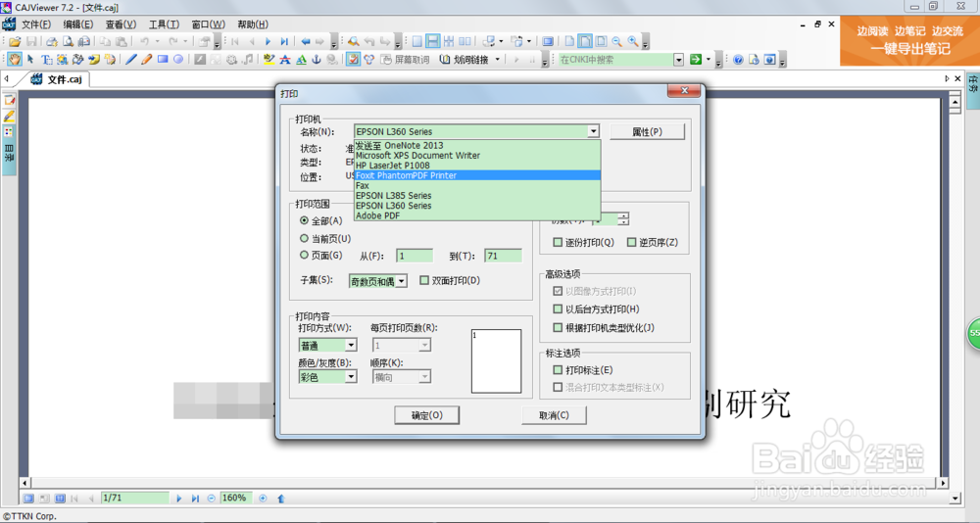Jump to last page in top toolbar
Image resolution: width=980 pixels, height=523 pixels.
coord(284,42)
